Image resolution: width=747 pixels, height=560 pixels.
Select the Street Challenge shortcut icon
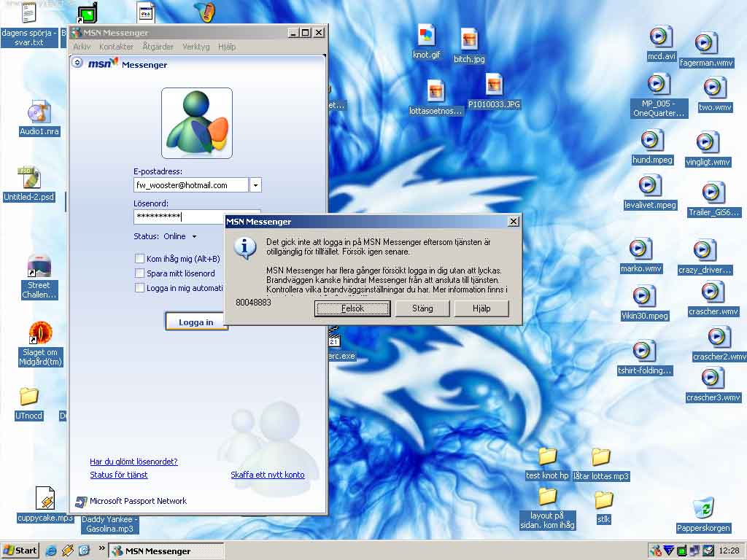pyautogui.click(x=39, y=267)
